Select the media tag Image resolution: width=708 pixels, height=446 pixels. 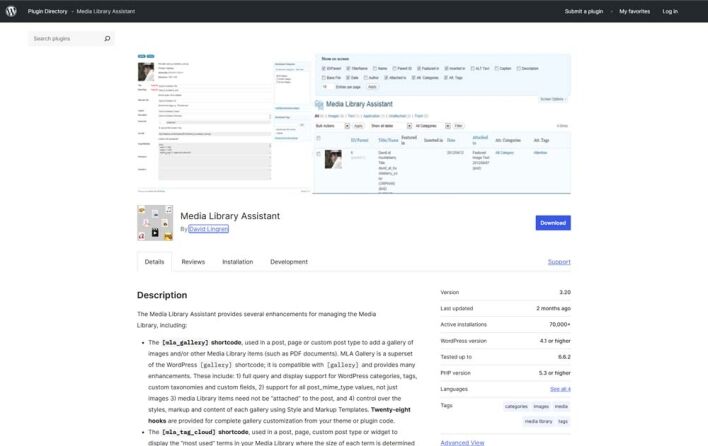coord(561,407)
